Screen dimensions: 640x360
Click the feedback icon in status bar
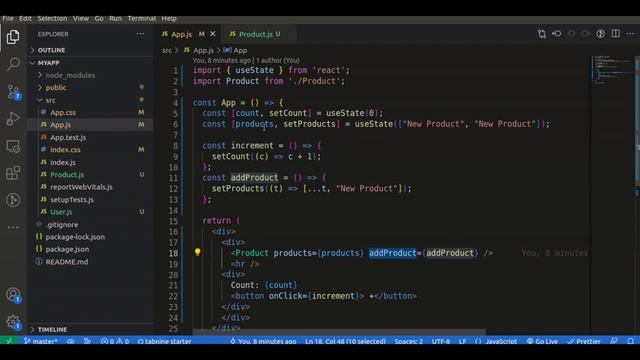coord(614,341)
